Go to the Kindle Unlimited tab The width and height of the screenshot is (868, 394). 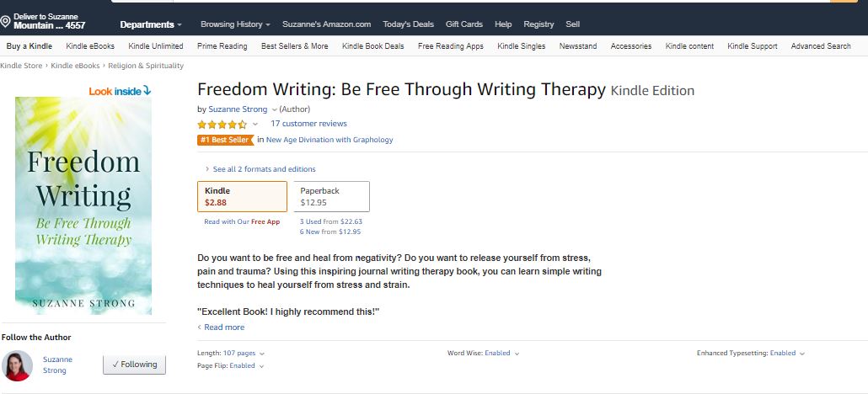point(156,46)
